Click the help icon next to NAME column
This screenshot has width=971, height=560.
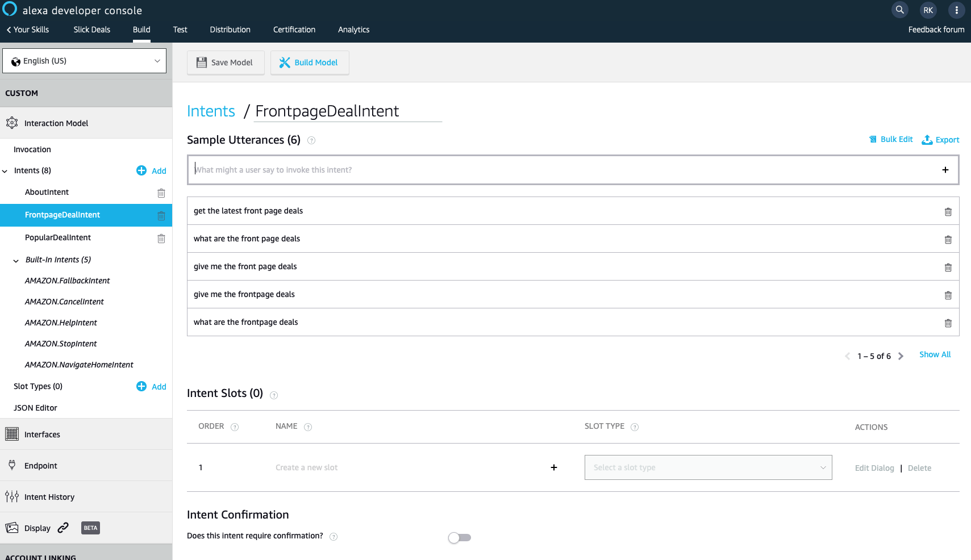point(308,427)
